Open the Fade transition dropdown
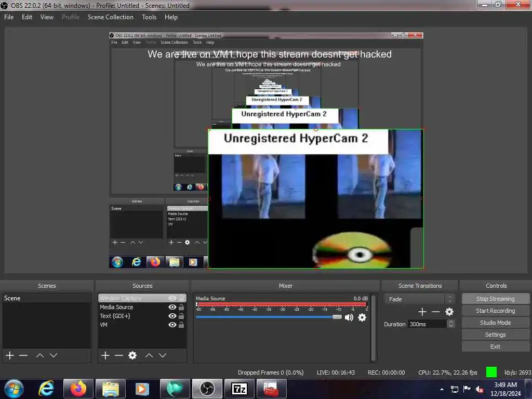The width and height of the screenshot is (532, 399). 420,299
